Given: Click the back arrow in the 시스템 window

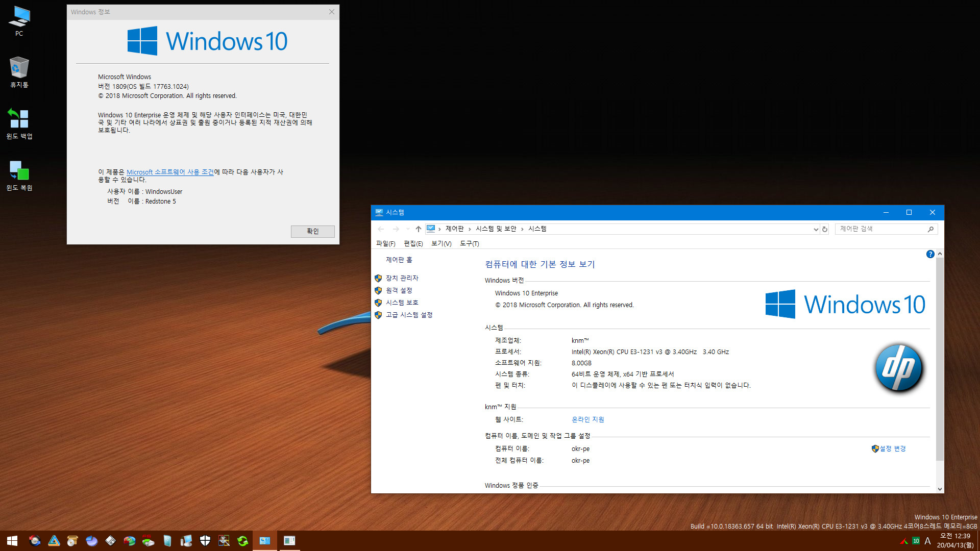Looking at the screenshot, I should pos(381,229).
